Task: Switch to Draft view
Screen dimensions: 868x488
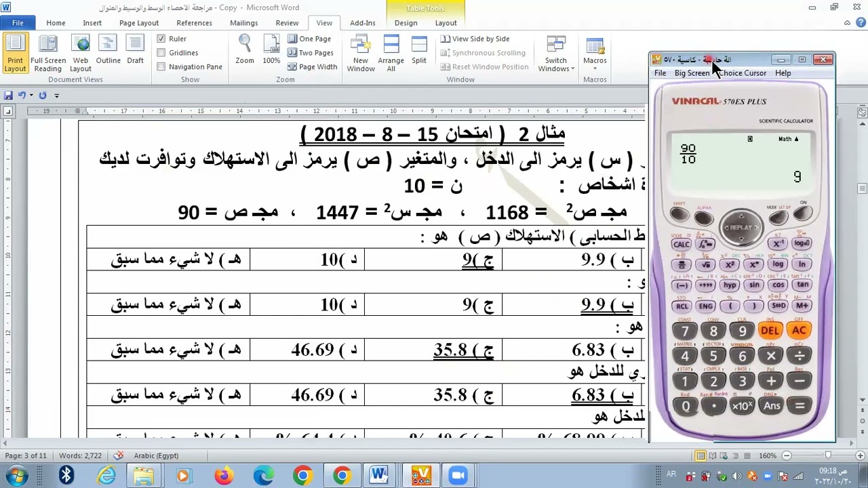Action: point(135,49)
